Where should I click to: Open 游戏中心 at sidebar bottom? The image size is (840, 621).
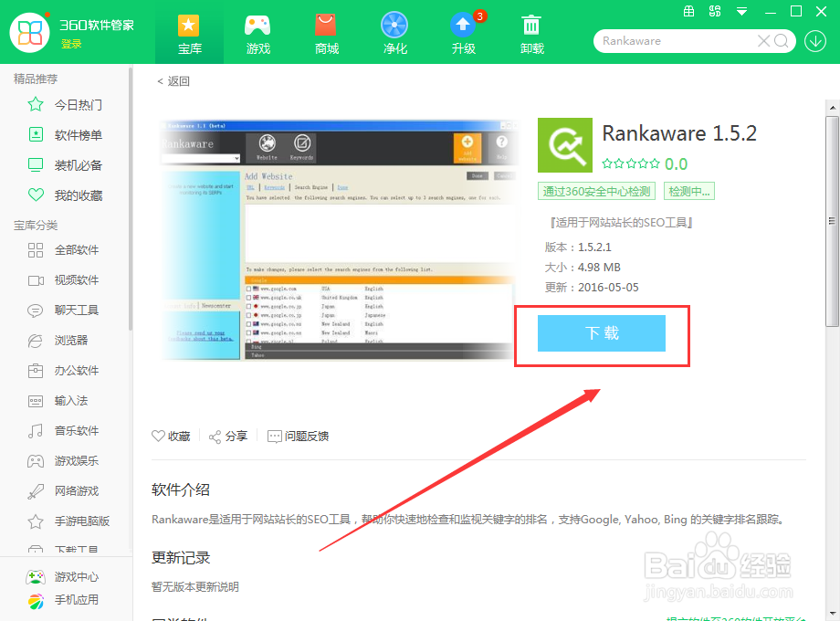pyautogui.click(x=63, y=576)
